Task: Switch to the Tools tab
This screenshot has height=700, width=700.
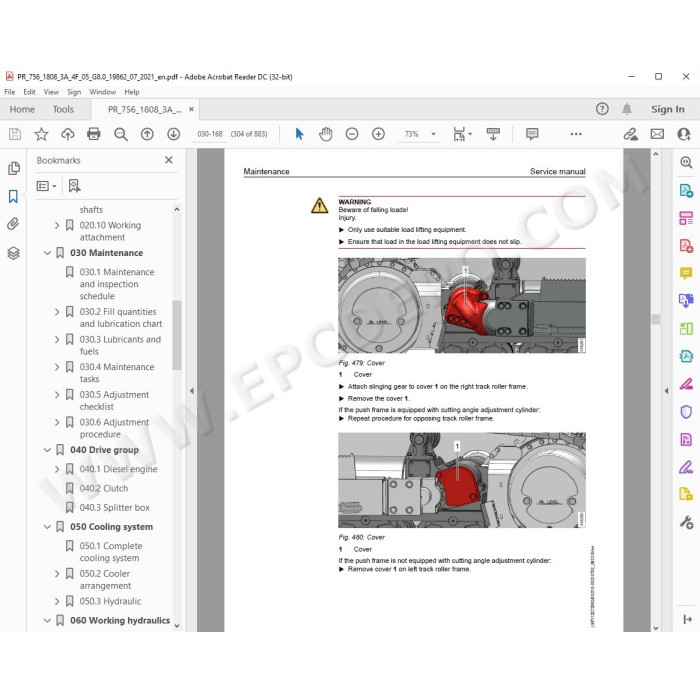Action: coord(63,109)
